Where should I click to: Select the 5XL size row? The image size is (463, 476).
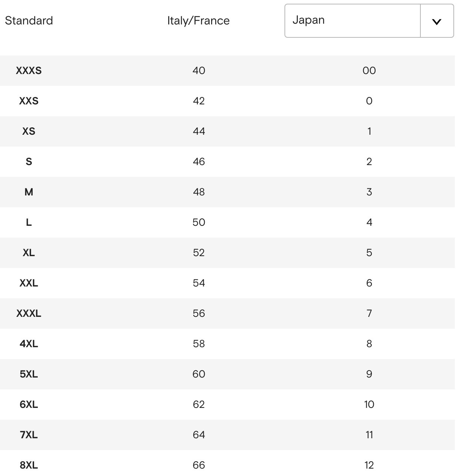227,374
